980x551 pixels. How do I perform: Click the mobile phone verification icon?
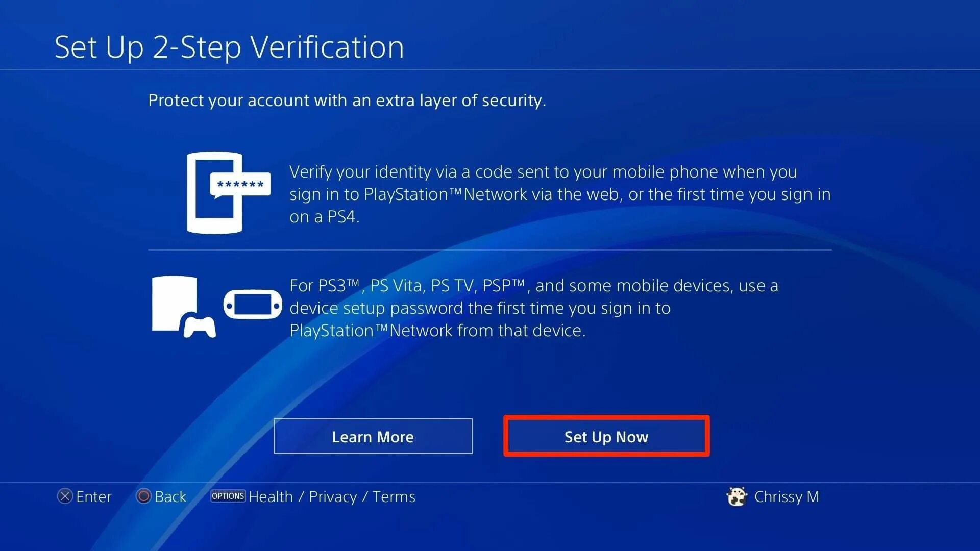click(x=215, y=192)
